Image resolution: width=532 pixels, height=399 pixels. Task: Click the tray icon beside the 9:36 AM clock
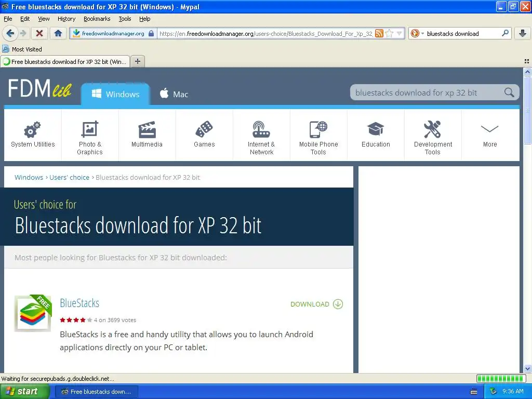pos(493,392)
